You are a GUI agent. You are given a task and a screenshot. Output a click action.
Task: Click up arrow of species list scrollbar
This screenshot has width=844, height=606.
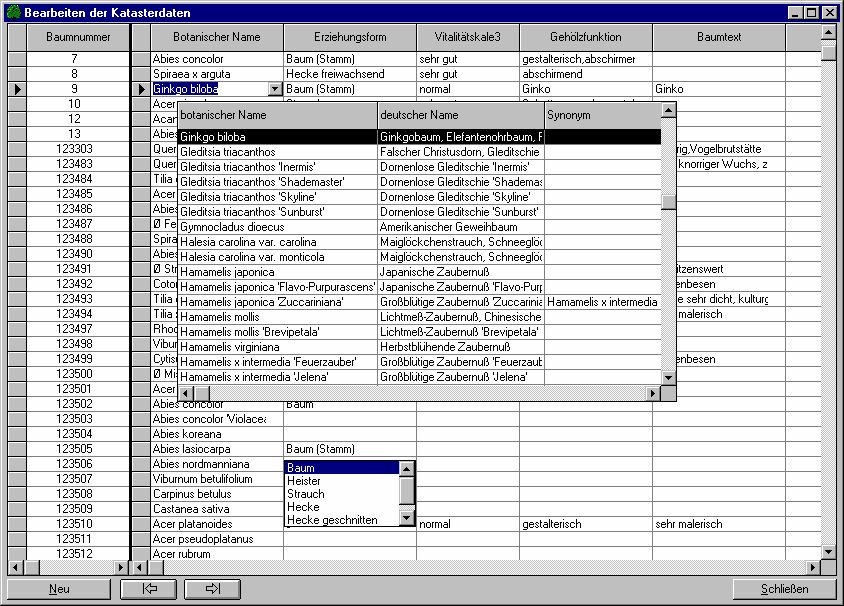click(x=669, y=110)
